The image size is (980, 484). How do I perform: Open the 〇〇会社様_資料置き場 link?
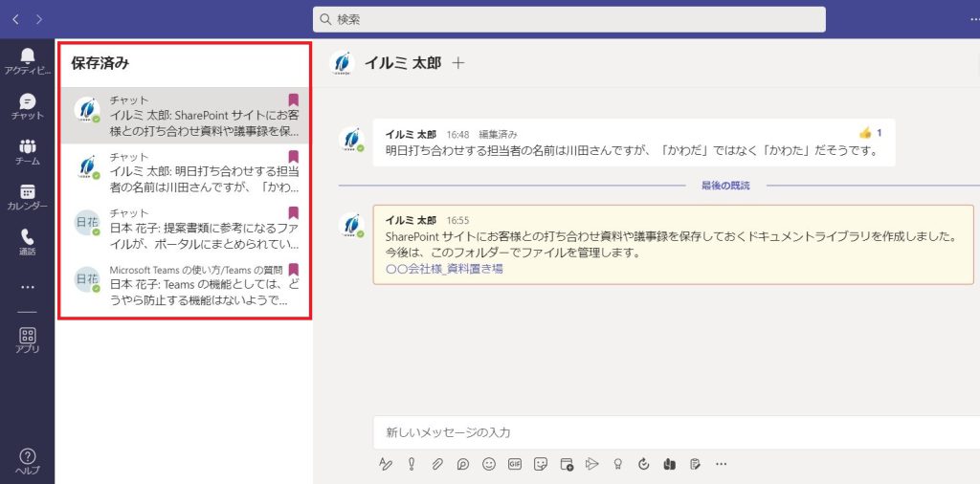(x=444, y=269)
